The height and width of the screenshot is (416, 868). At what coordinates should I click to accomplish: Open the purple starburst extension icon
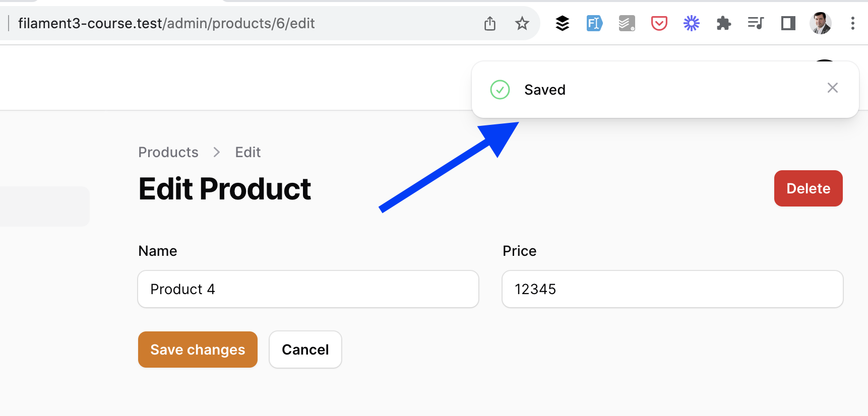coord(692,23)
